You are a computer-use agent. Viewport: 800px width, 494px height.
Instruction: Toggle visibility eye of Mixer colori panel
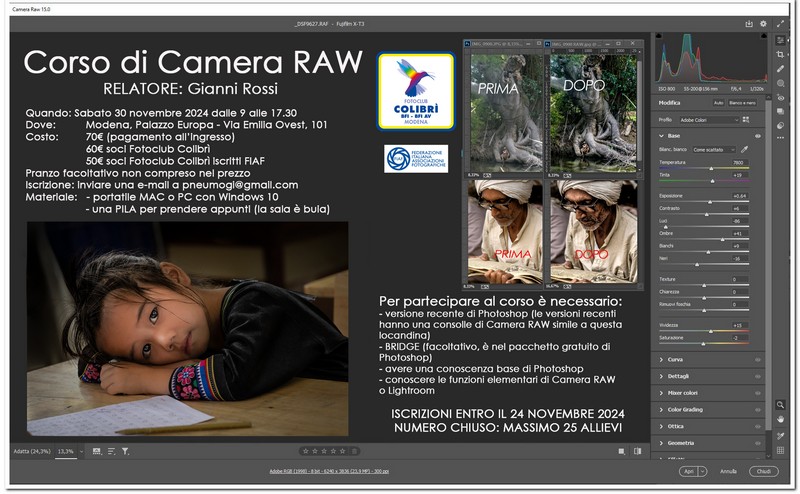[x=758, y=393]
